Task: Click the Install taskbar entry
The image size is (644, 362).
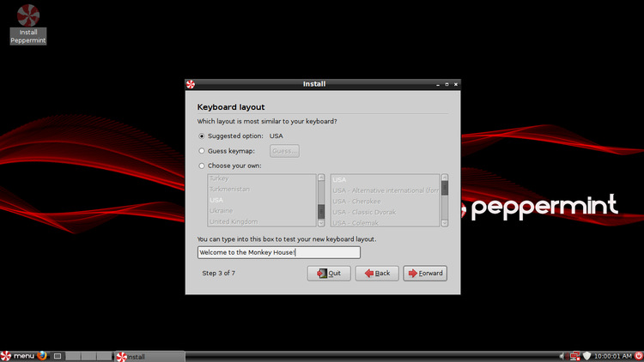Action: click(149, 357)
